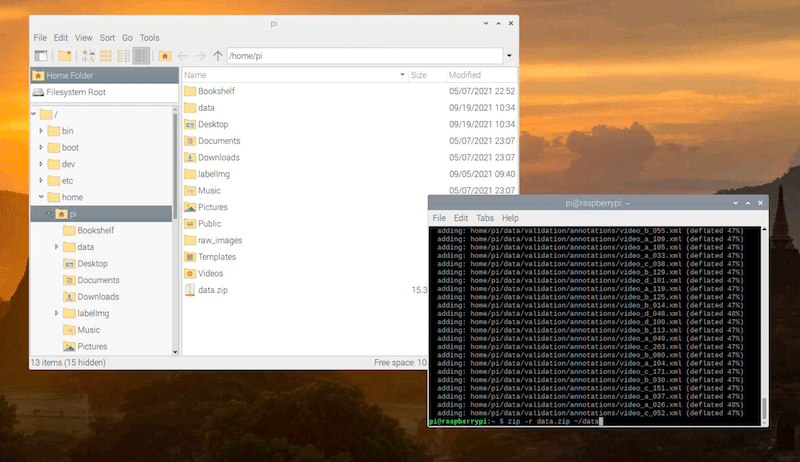Open the terminal Help menu
The image size is (800, 462).
point(510,218)
